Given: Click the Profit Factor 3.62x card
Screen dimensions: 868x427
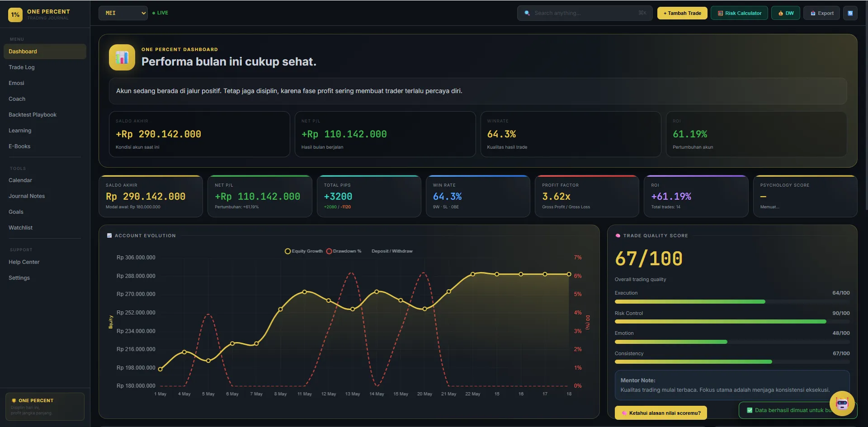Looking at the screenshot, I should tap(587, 196).
